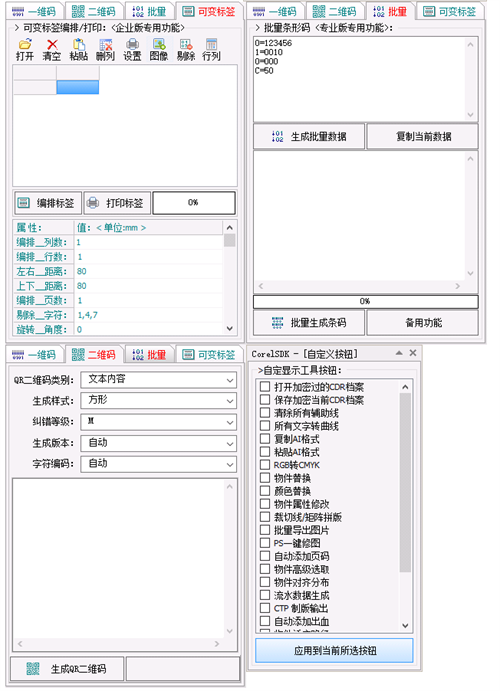Click 应用到当前所选按钮 button
Screen dimensions: 500x691
(334, 650)
